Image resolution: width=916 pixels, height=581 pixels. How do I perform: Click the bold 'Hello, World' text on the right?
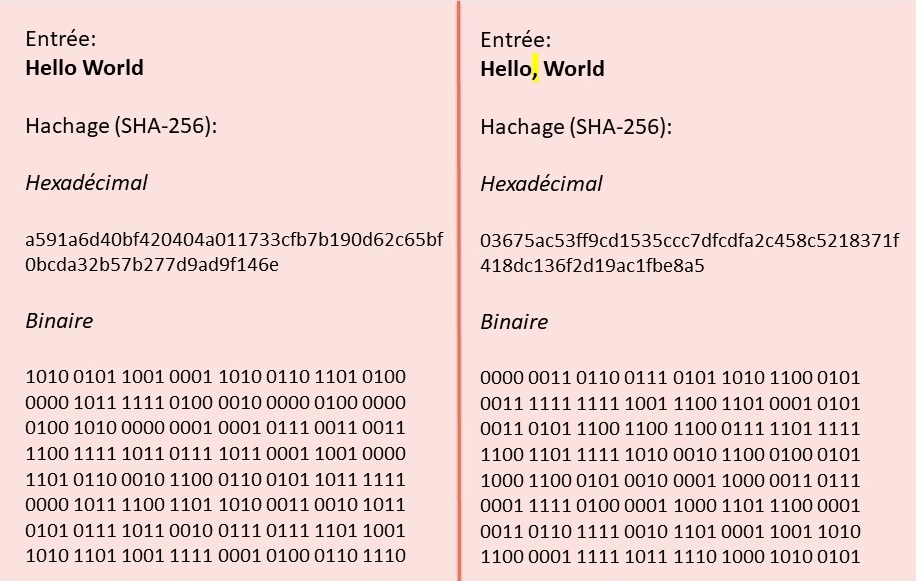coord(542,69)
